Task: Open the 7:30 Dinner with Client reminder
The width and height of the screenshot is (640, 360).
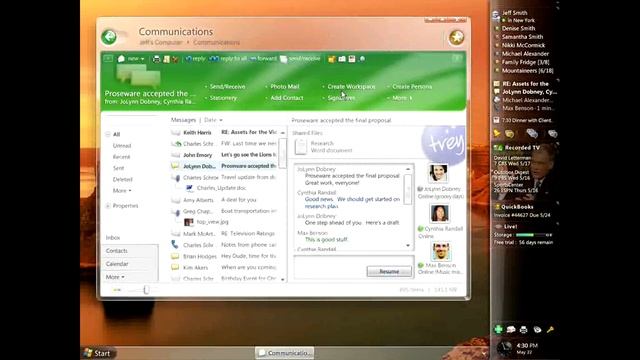Action: pyautogui.click(x=523, y=120)
